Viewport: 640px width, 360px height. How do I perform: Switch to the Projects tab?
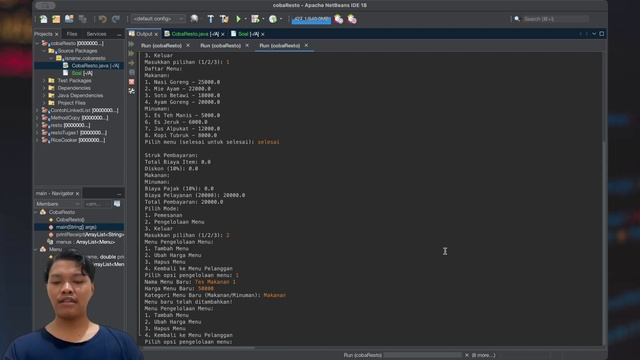44,34
